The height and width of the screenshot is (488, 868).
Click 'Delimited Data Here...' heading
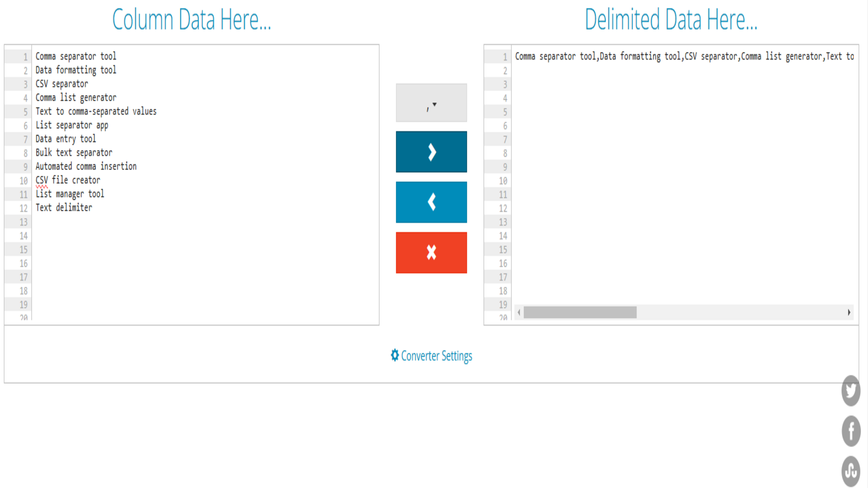click(x=671, y=20)
